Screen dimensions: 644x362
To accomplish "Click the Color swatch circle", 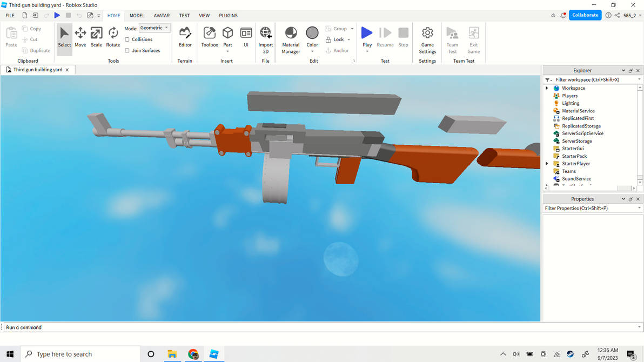I will [312, 32].
